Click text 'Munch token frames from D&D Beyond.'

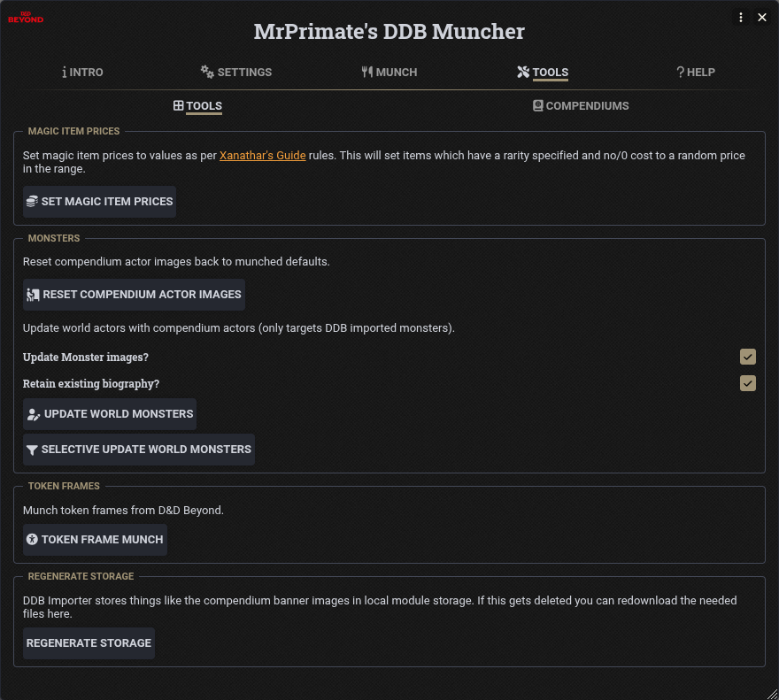123,511
